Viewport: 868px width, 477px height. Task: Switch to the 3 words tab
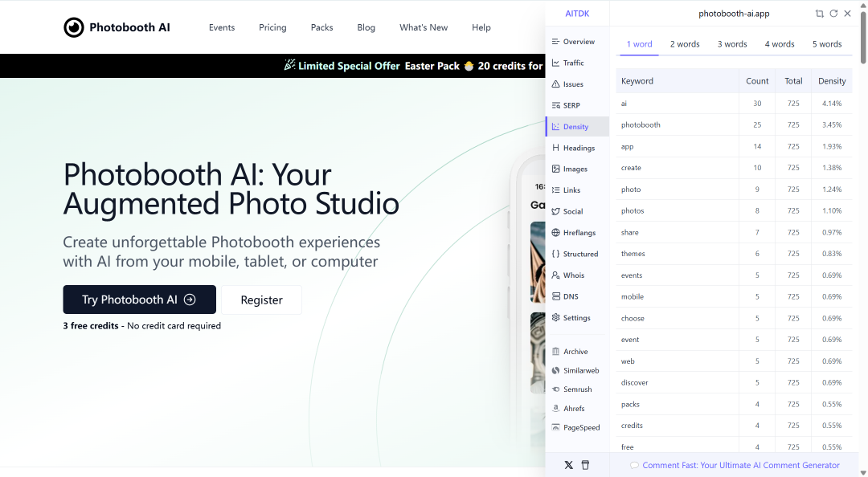pos(732,44)
